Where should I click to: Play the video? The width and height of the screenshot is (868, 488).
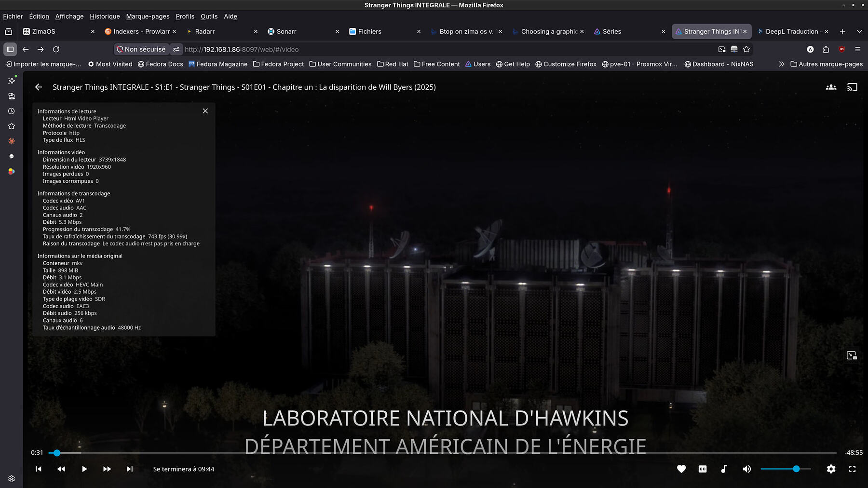(x=84, y=469)
